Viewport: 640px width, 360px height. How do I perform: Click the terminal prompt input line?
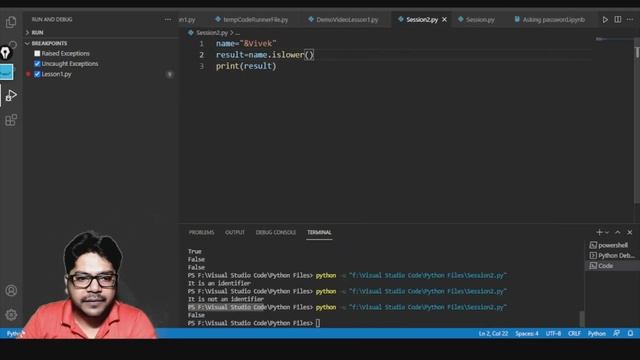tap(254, 323)
